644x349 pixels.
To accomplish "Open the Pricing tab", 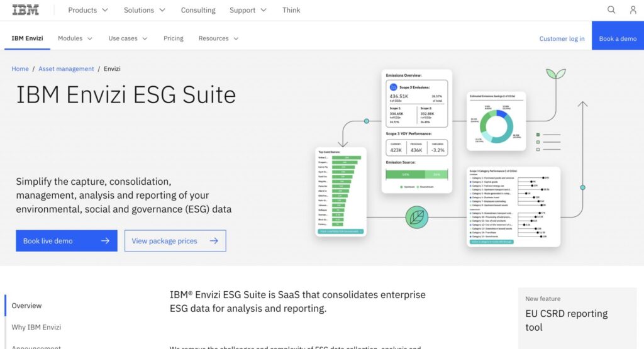I will pyautogui.click(x=174, y=38).
